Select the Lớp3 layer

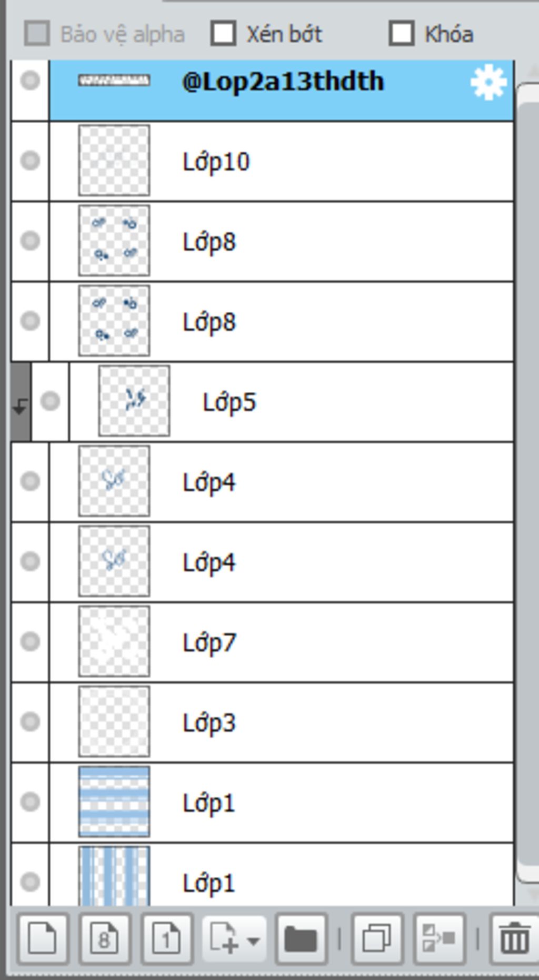(316, 722)
